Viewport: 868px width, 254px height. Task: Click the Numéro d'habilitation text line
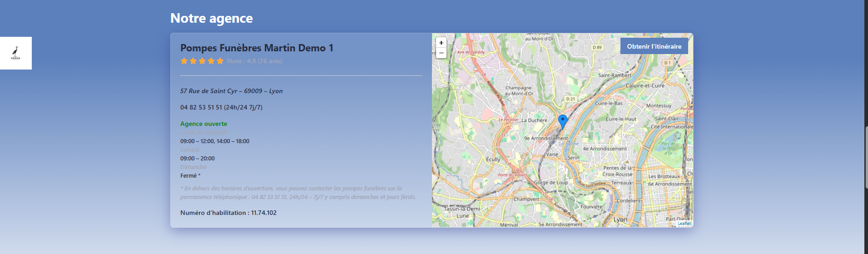tap(228, 213)
